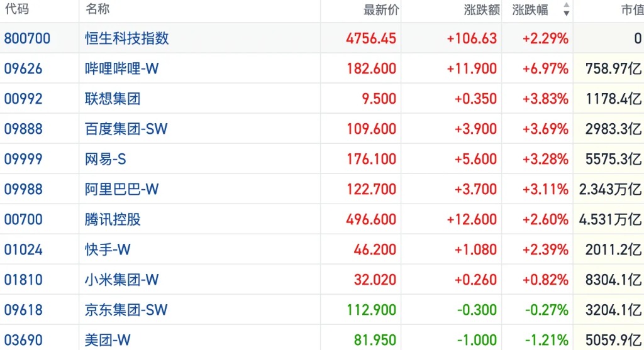644x350 pixels.
Task: Click the 名称 column header
Action: point(97,10)
